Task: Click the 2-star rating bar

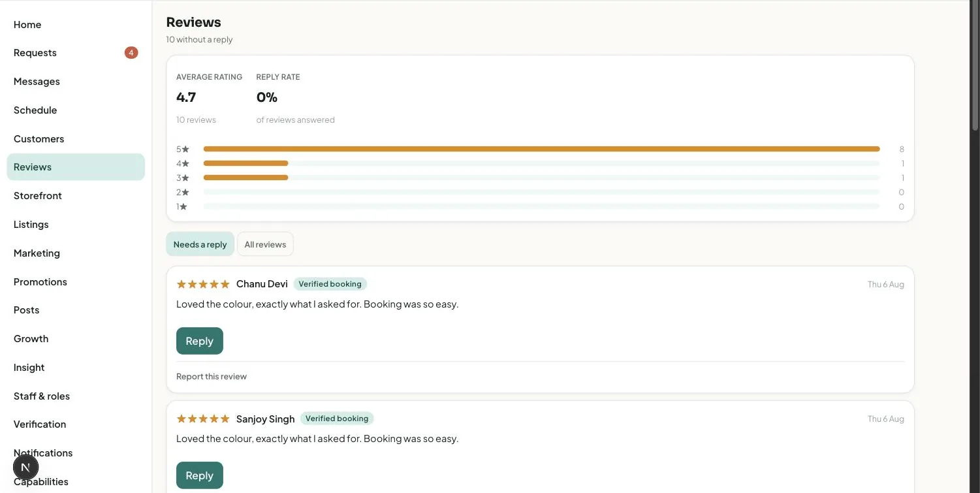Action: click(x=541, y=192)
